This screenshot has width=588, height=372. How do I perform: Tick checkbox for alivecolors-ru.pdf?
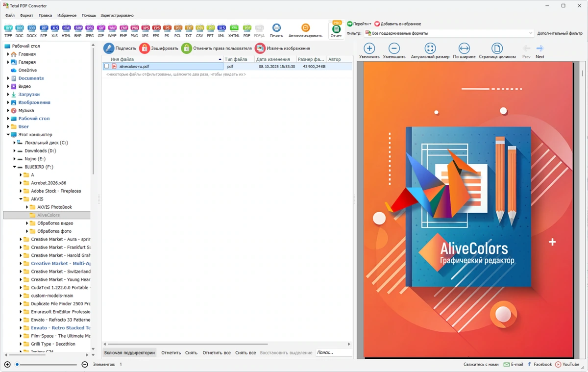(x=106, y=66)
